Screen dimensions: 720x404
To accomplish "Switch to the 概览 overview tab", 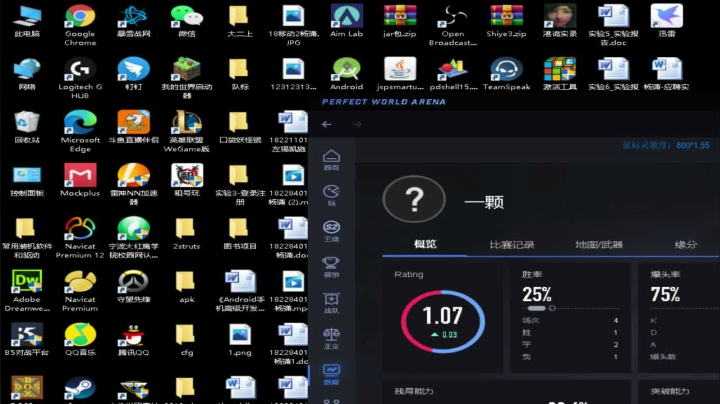I will pyautogui.click(x=425, y=244).
